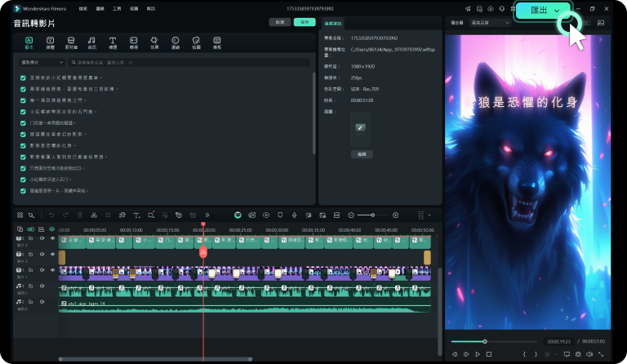The image size is (627, 364).
Task: Uncheck the first script line checkbox
Action: [23, 78]
